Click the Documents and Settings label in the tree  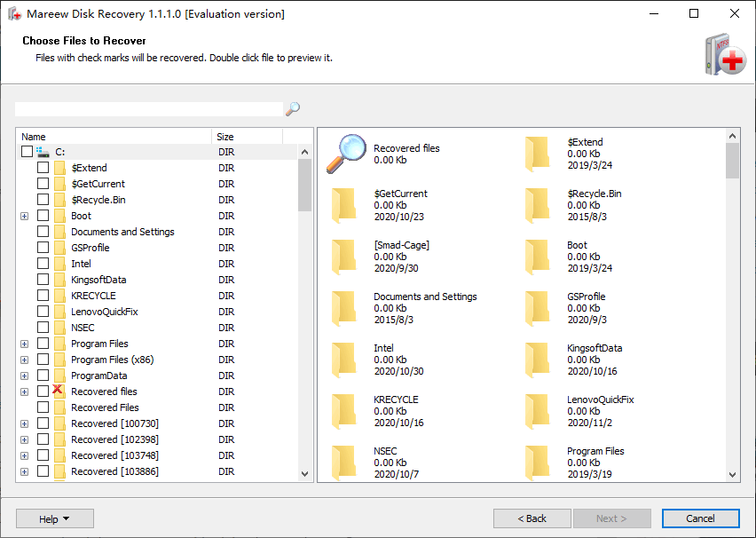pyautogui.click(x=122, y=232)
